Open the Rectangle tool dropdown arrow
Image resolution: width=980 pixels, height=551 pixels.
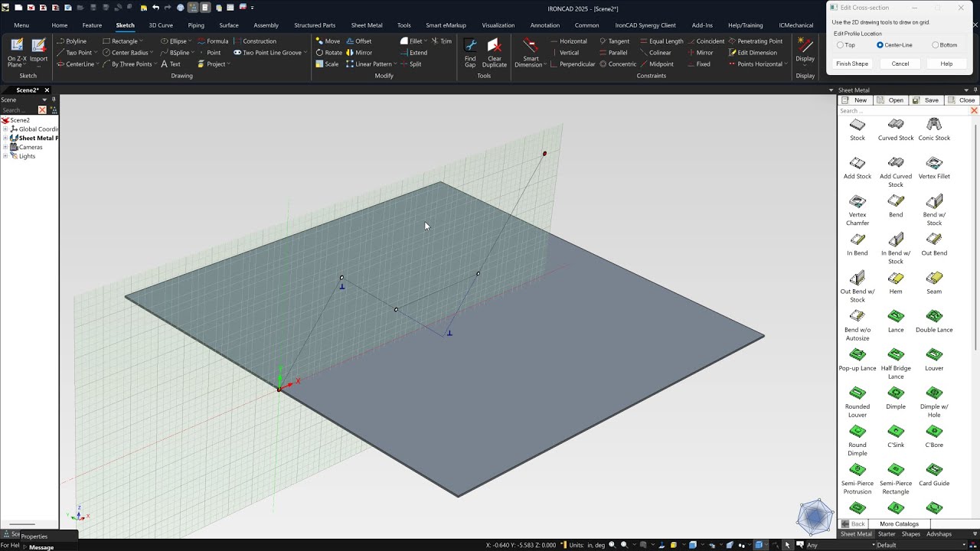[x=142, y=41]
